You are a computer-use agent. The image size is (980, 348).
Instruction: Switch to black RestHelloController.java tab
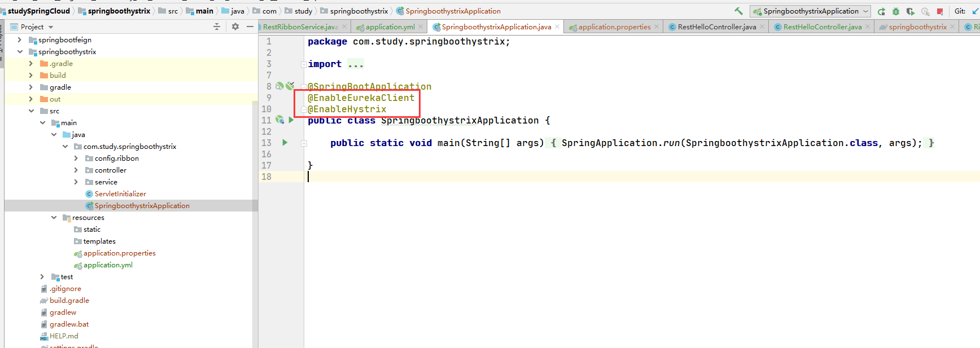(716, 27)
